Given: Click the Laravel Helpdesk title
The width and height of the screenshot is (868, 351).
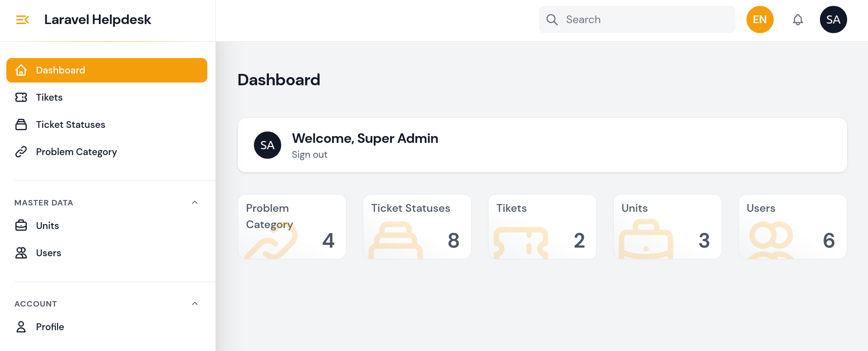Looking at the screenshot, I should [98, 19].
